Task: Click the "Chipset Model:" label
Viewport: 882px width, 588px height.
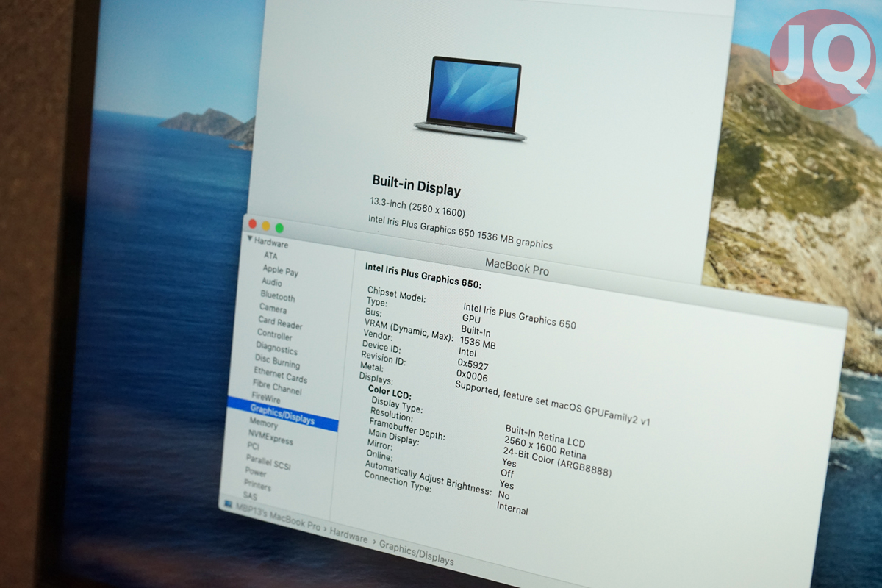Action: 396,295
